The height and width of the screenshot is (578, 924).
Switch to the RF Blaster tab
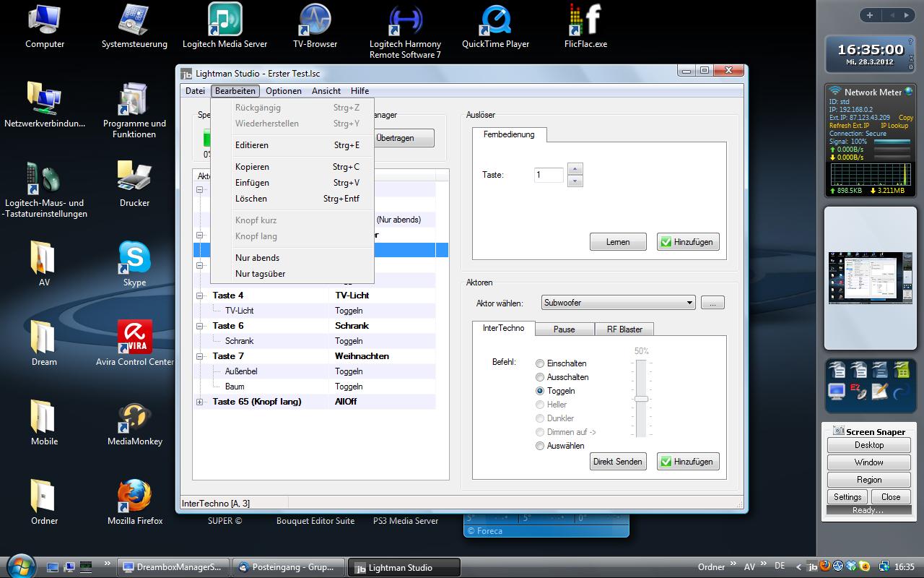pos(624,329)
